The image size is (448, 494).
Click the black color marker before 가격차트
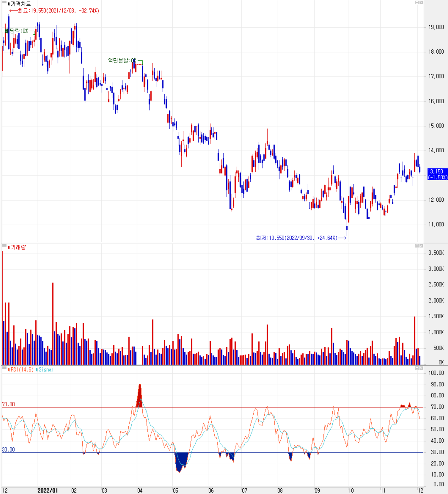coord(9,4)
